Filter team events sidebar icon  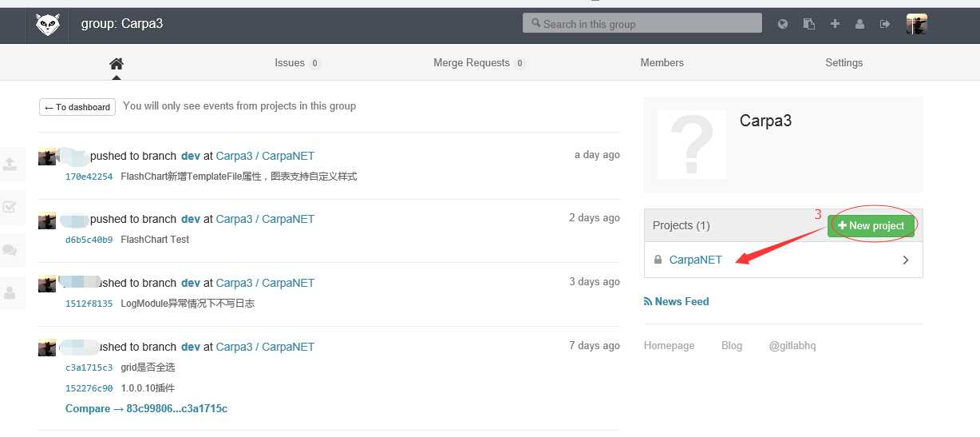[10, 293]
